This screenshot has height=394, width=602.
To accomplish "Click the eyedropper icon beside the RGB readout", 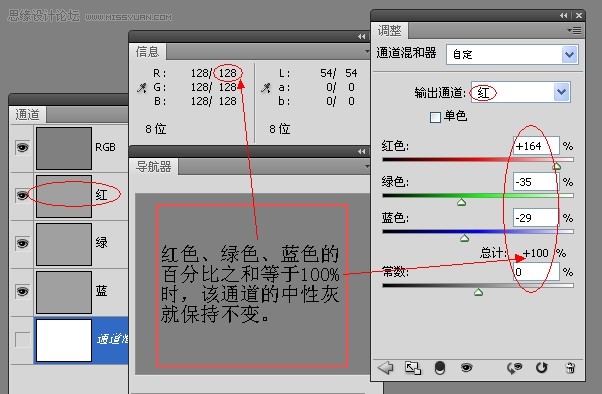I will (142, 88).
